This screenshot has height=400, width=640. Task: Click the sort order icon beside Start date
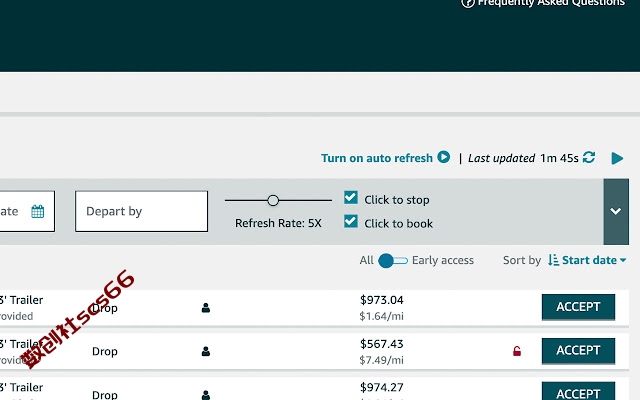[x=553, y=260]
